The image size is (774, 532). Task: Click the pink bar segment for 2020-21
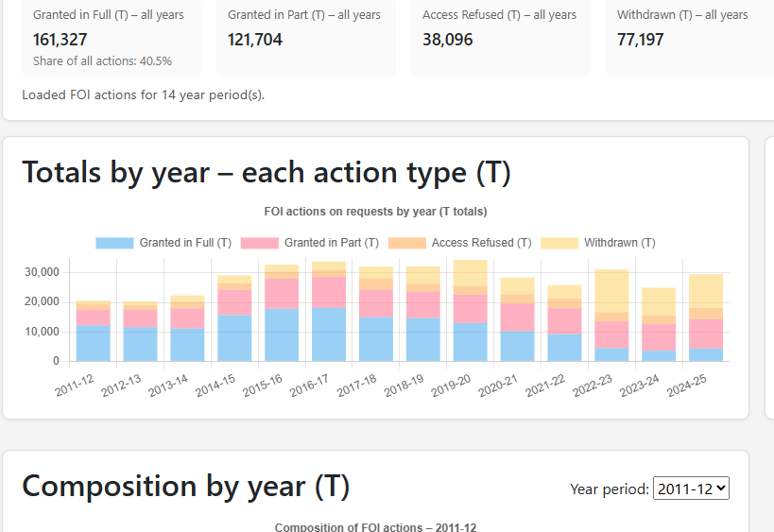click(x=517, y=317)
